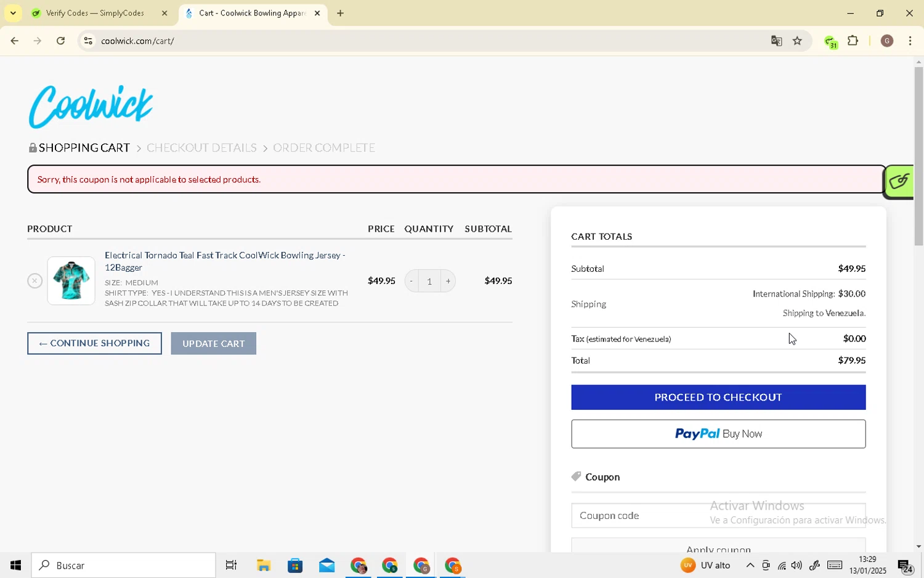Open the notification center icon
Viewport: 924px width, 578px height.
906,565
